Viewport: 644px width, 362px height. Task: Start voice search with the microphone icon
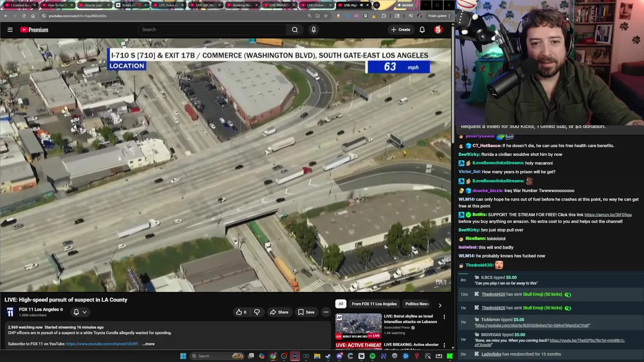click(313, 30)
